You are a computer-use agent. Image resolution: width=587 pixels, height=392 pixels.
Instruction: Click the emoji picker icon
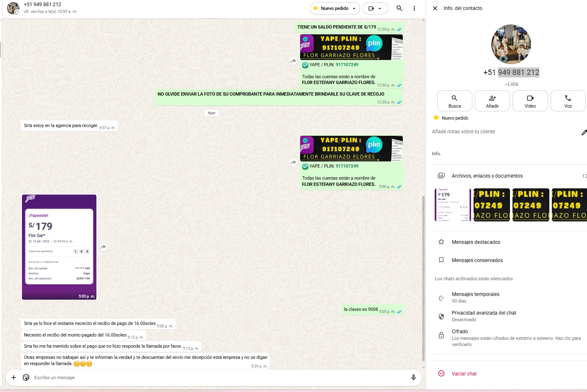26,378
